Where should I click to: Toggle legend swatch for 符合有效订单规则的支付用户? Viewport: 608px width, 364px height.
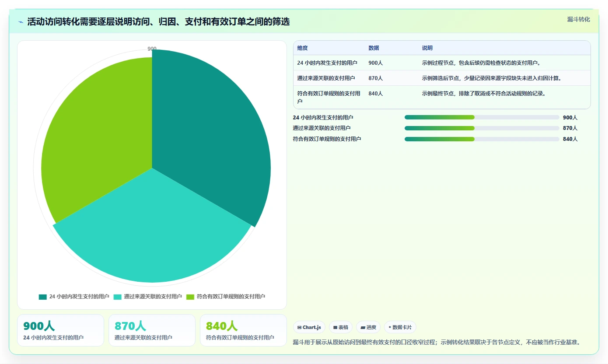click(x=190, y=297)
